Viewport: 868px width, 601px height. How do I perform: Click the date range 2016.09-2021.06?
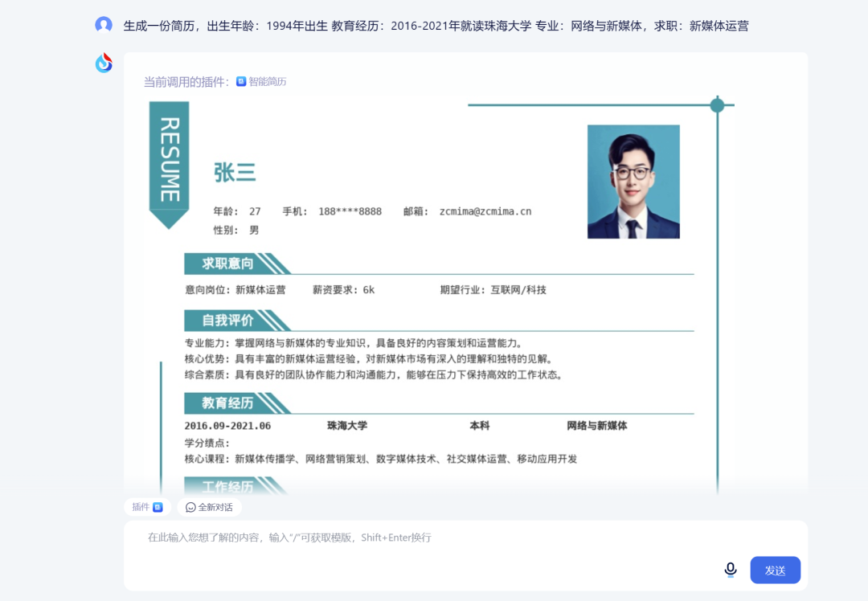coord(227,426)
